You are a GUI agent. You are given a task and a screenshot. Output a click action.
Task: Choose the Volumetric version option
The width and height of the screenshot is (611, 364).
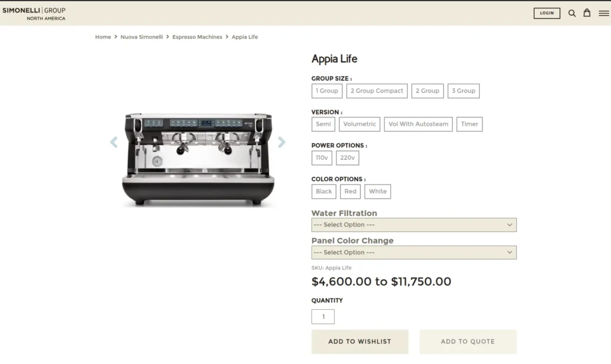pyautogui.click(x=359, y=124)
